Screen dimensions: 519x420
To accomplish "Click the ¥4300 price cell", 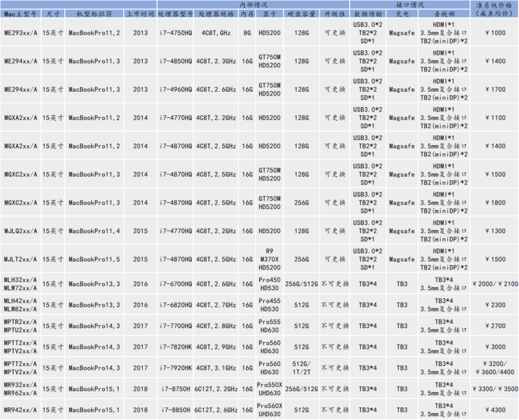I will pyautogui.click(x=494, y=410).
